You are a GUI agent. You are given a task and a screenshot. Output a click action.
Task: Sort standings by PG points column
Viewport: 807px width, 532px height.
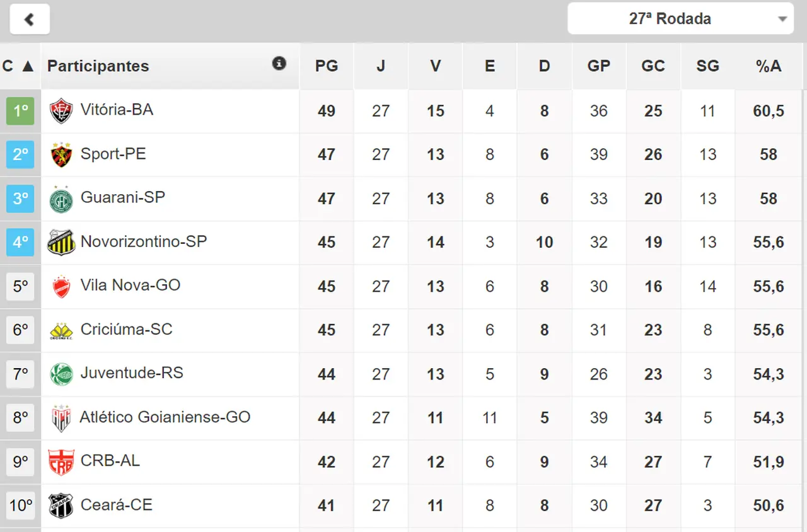click(x=327, y=66)
